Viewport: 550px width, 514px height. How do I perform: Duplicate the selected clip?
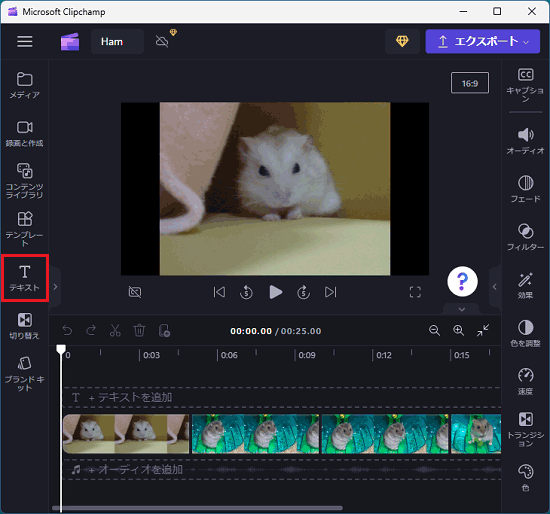(164, 331)
